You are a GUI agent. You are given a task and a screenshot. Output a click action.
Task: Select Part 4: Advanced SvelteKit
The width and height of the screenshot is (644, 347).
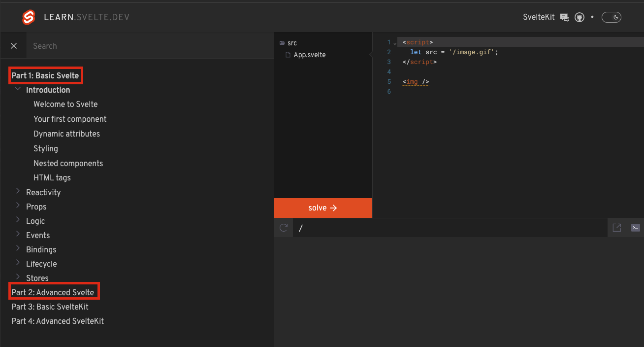pos(58,321)
